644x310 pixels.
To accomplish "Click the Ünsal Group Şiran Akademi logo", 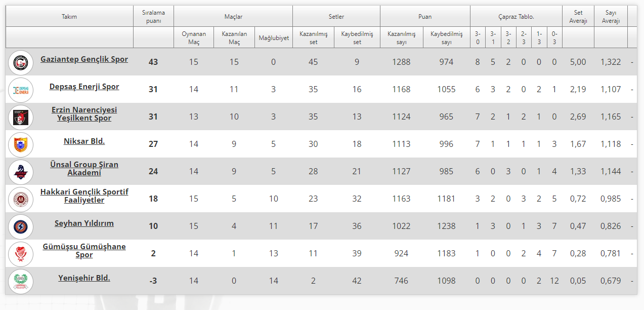I will point(21,172).
